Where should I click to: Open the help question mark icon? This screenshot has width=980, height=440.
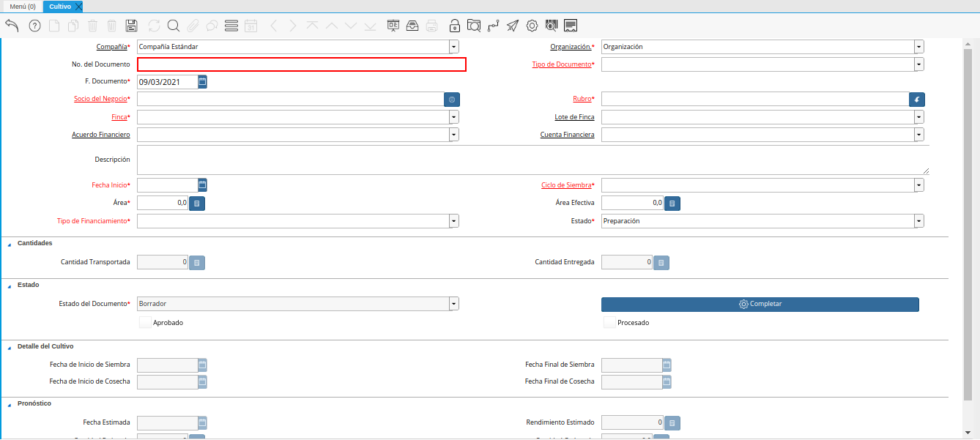pos(34,26)
